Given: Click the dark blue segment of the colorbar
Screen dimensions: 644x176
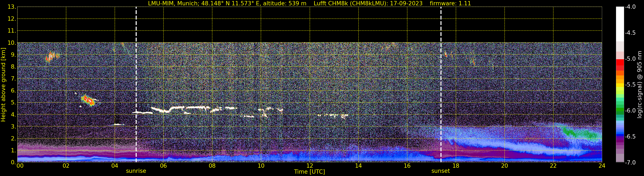Looking at the screenshot, I should (x=620, y=135).
